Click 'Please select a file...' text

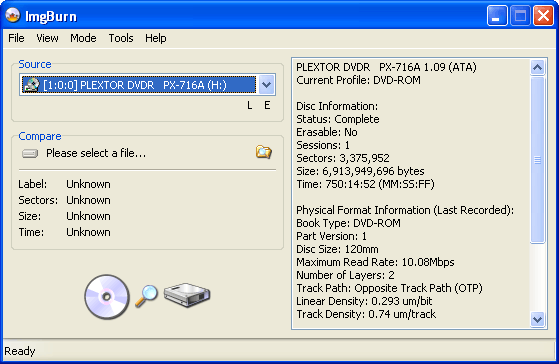tap(96, 153)
